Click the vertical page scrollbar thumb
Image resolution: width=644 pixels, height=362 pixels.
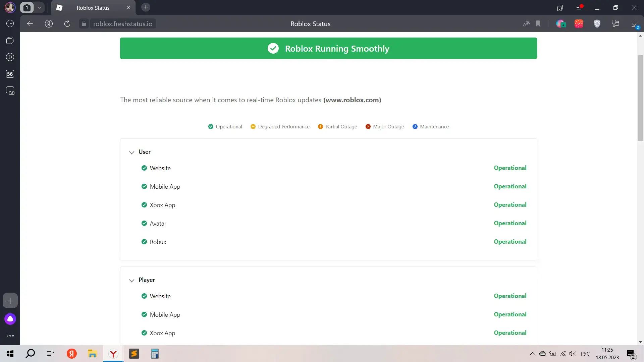640,97
